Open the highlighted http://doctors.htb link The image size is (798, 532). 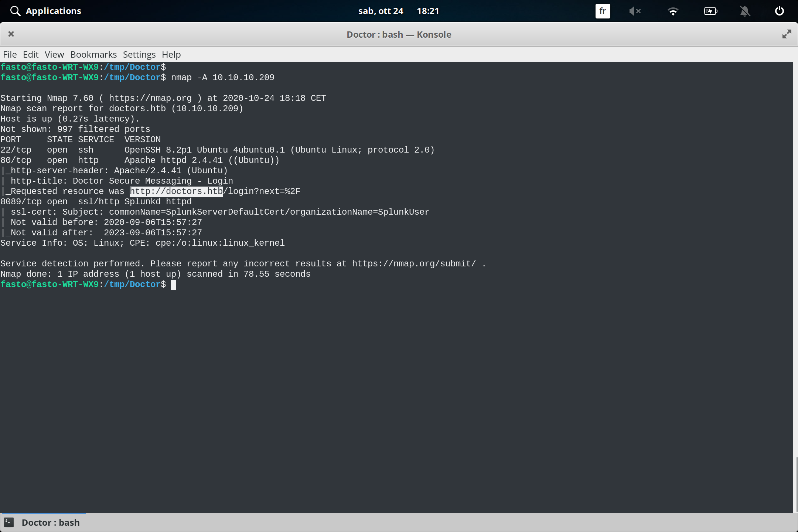176,191
